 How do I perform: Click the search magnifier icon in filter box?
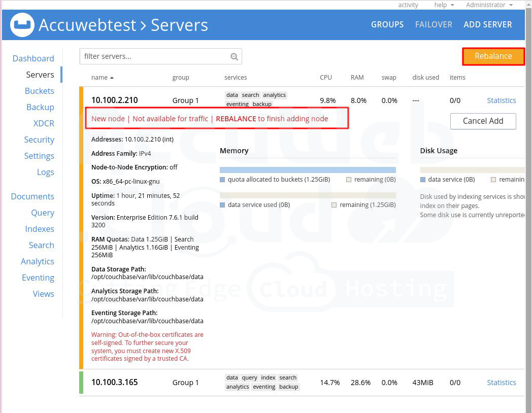point(234,57)
